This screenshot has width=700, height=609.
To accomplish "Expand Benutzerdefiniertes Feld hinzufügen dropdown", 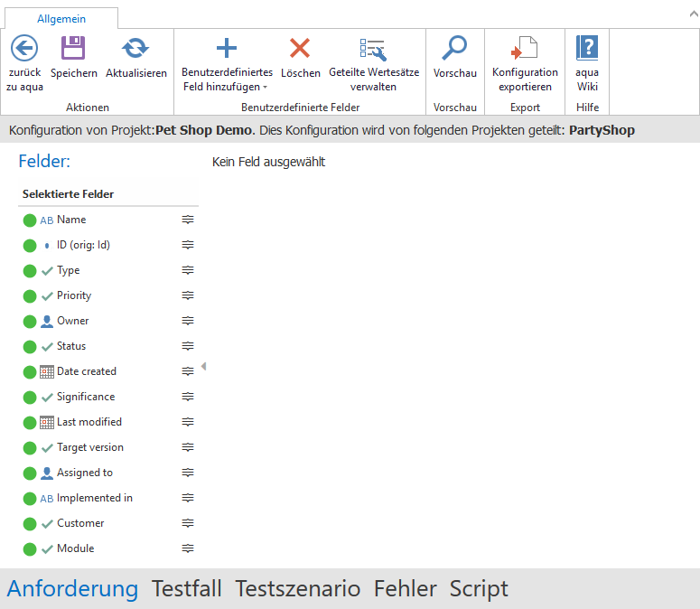I will (x=266, y=88).
